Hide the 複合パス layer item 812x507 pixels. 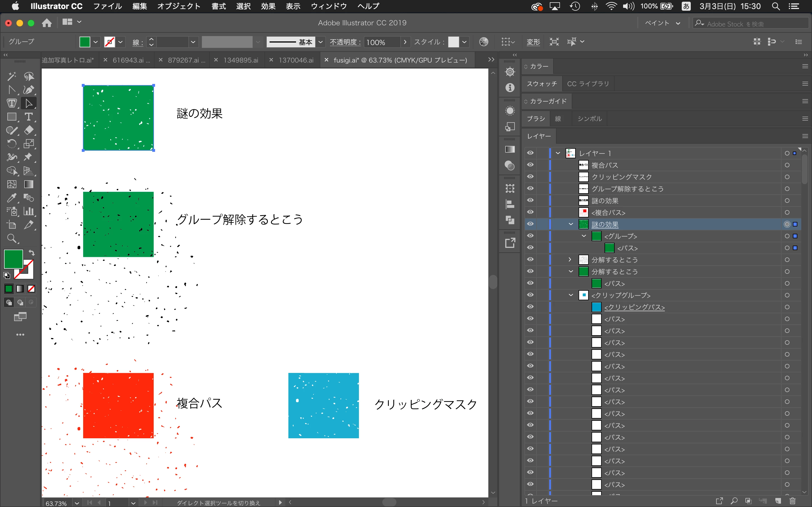click(x=530, y=165)
